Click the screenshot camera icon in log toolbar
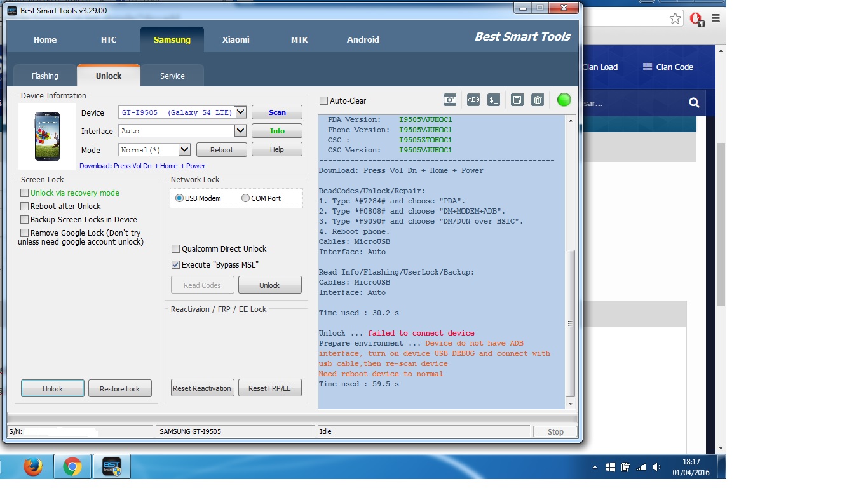Image resolution: width=868 pixels, height=488 pixels. coord(450,100)
